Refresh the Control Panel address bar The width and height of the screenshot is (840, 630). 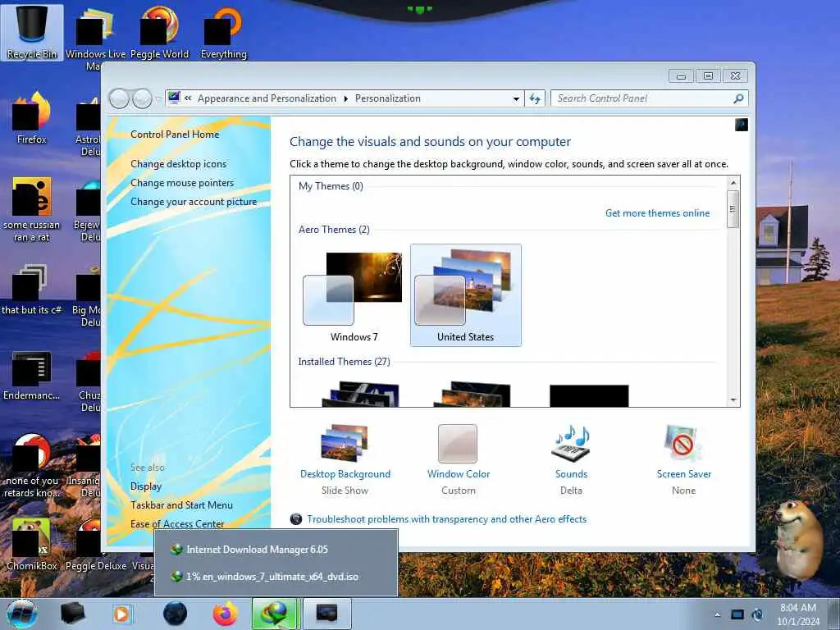(535, 98)
